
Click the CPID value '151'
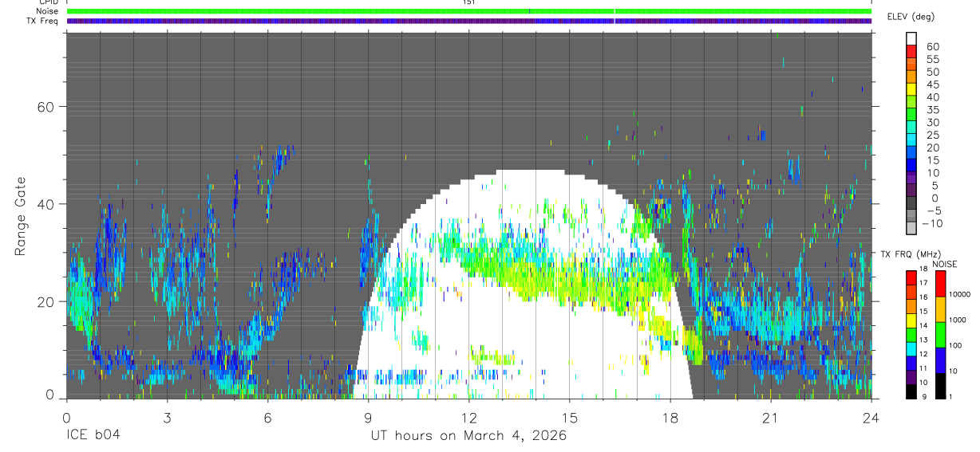coord(469,2)
